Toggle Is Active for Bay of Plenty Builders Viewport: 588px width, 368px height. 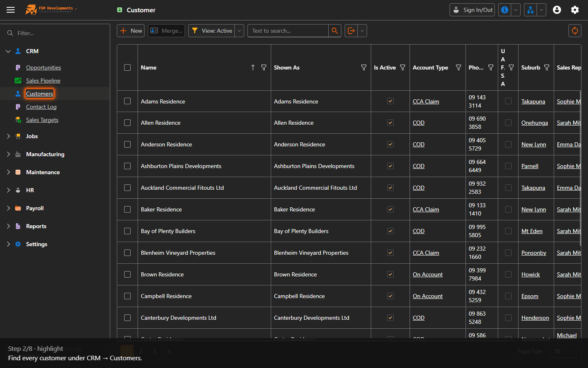tap(390, 231)
